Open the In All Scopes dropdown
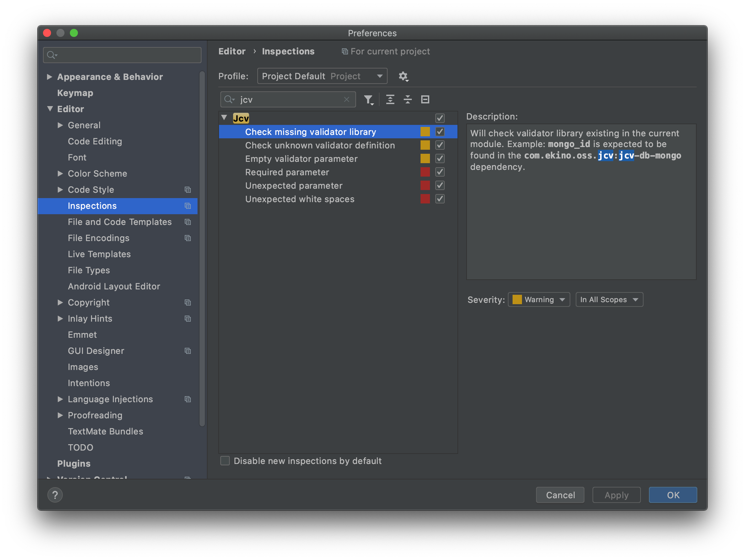Viewport: 745px width, 560px height. [x=609, y=299]
